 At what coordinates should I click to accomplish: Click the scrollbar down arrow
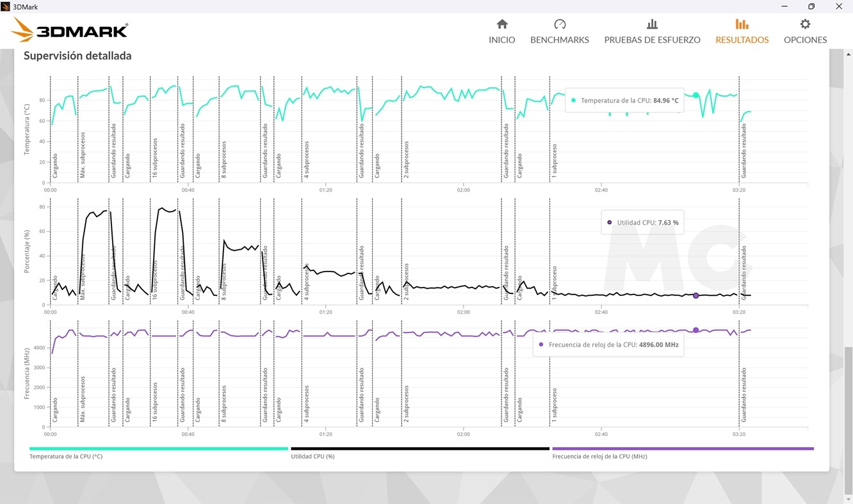tap(848, 499)
